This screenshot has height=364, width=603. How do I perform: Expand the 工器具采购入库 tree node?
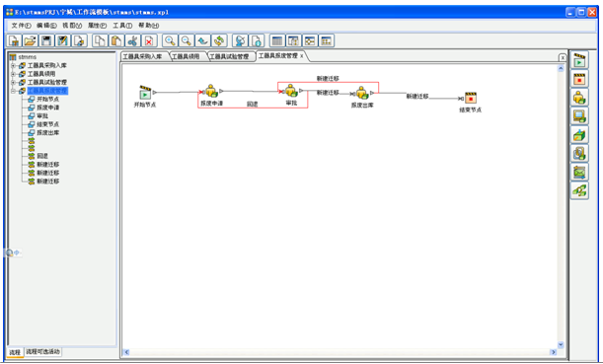click(13, 66)
